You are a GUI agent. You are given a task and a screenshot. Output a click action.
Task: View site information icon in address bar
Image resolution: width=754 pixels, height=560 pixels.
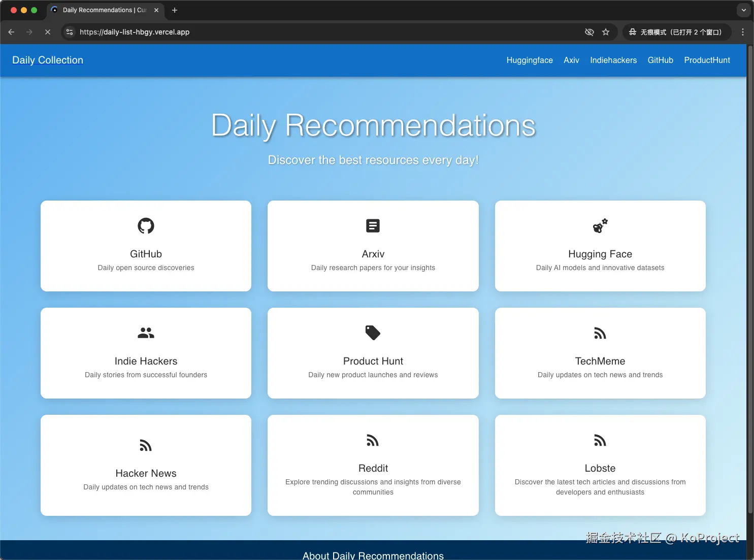(x=70, y=32)
